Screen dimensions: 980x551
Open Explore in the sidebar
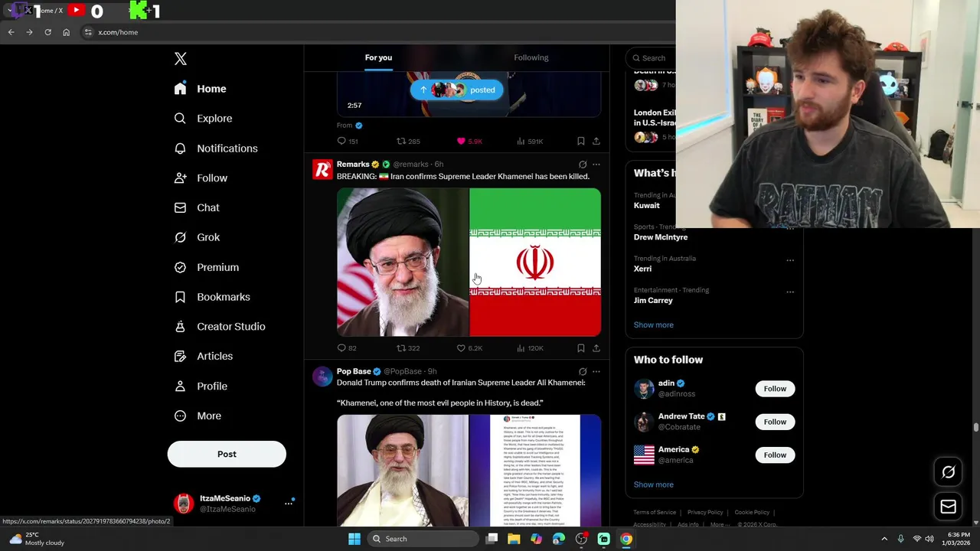click(x=203, y=119)
